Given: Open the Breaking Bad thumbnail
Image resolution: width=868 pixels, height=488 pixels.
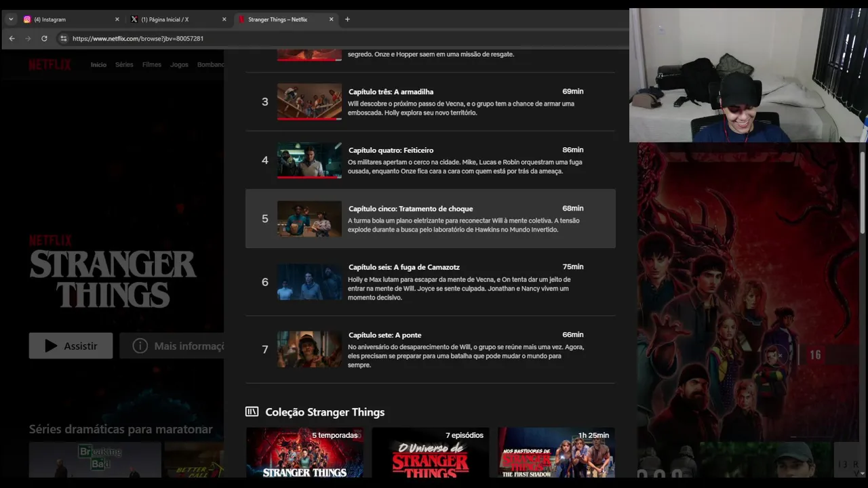Looking at the screenshot, I should (x=95, y=460).
